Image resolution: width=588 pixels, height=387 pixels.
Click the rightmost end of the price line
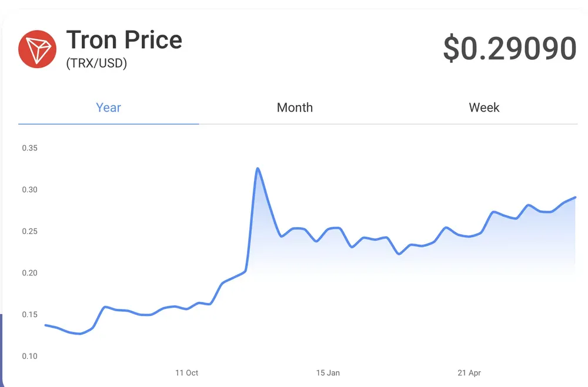[574, 197]
